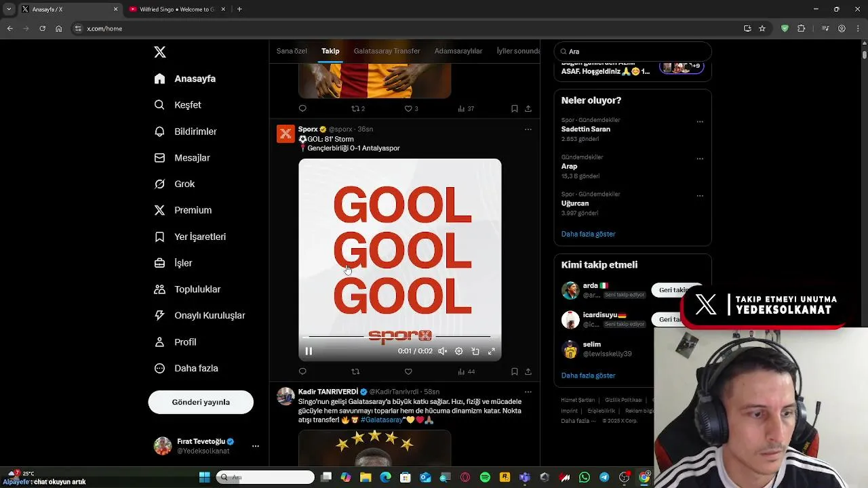
Task: Open Keşfet explore in sidebar
Action: pos(178,105)
